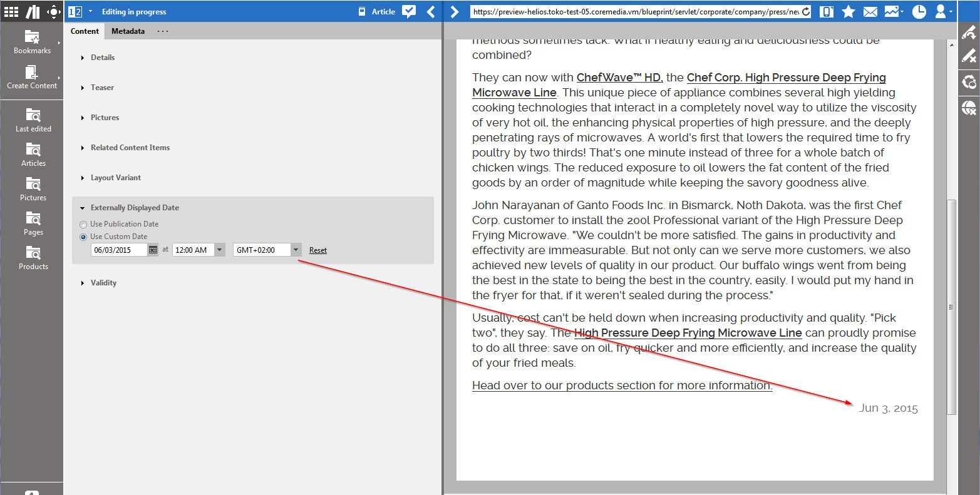Click the clock time-travel icon

[919, 11]
